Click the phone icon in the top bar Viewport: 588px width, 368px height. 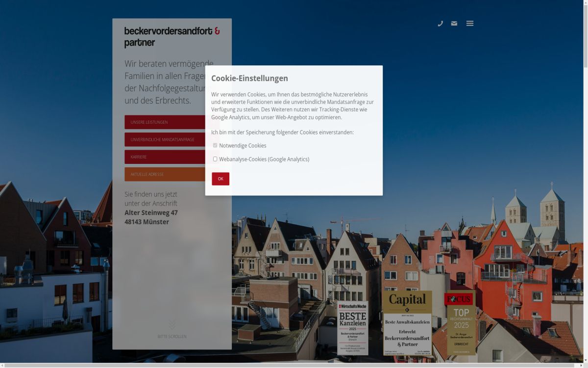440,23
